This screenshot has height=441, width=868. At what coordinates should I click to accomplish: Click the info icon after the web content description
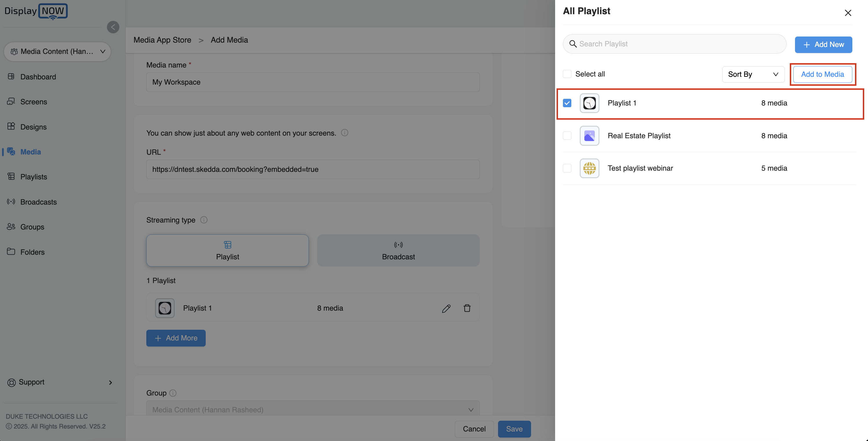[x=344, y=133]
